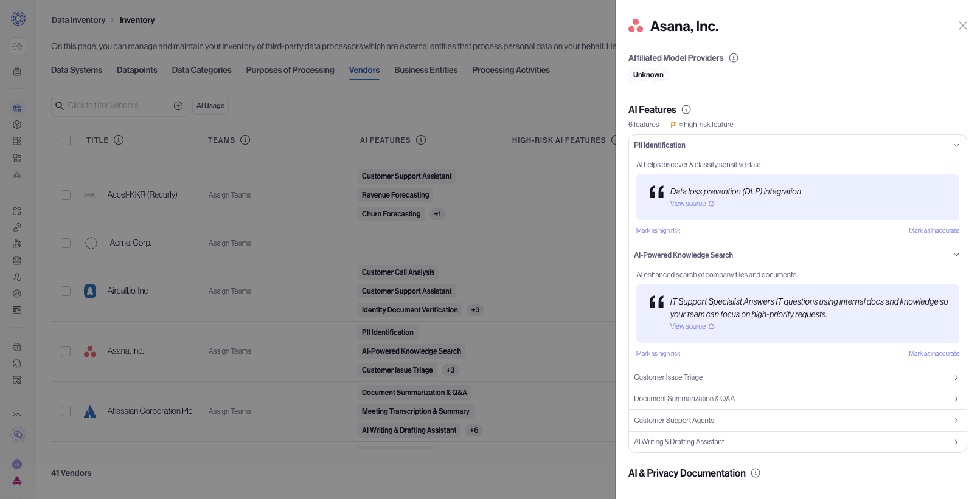
Task: Open the compass icon in sidebar
Action: coord(17,294)
